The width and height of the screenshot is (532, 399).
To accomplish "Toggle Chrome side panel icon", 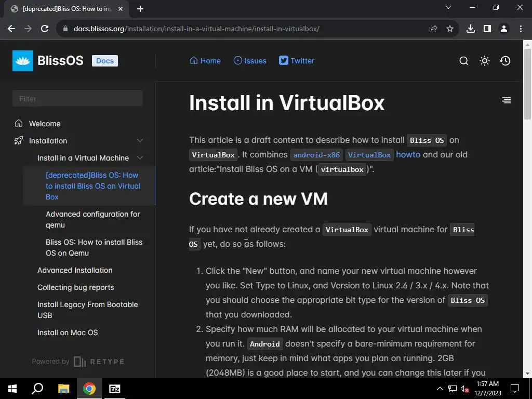I will (487, 29).
